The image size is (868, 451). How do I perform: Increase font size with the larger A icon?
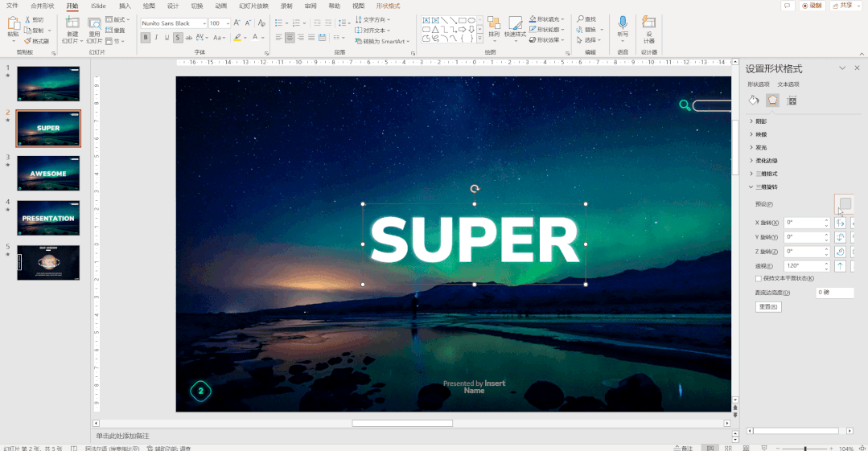tap(237, 23)
